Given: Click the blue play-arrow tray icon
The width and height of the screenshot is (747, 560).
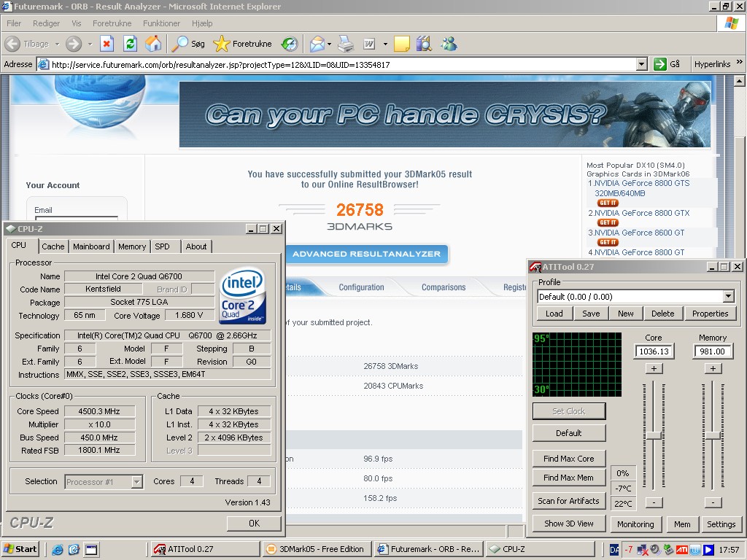Looking at the screenshot, I should (x=708, y=550).
